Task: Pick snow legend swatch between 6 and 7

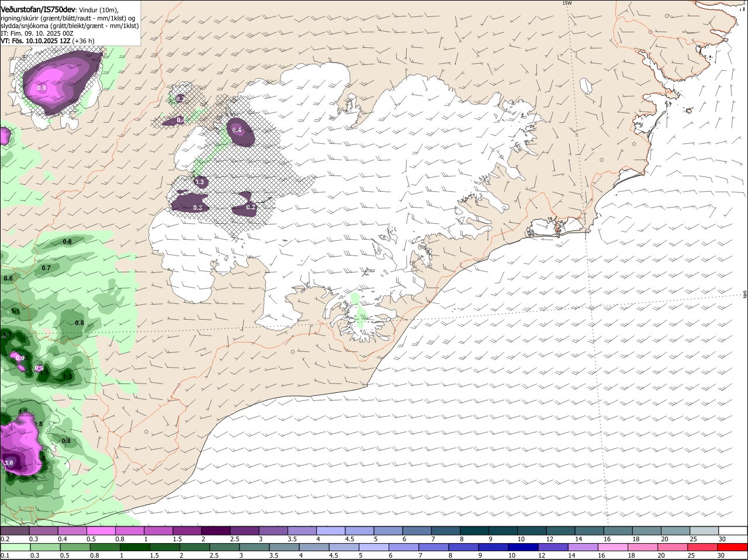Action: point(417,531)
